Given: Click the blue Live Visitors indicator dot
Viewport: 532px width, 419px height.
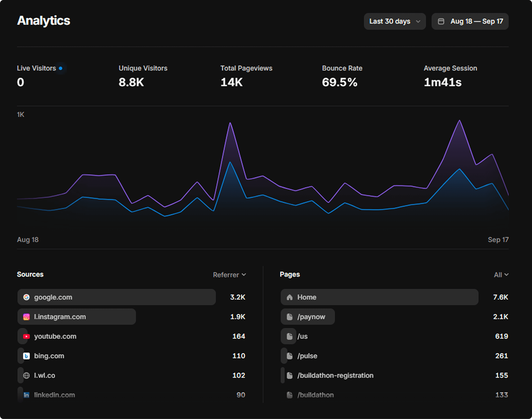Looking at the screenshot, I should [60, 68].
